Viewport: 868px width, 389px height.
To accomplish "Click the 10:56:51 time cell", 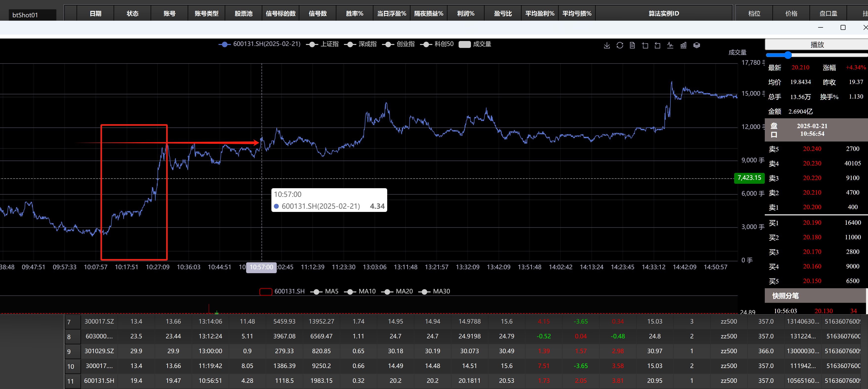I will [x=210, y=381].
